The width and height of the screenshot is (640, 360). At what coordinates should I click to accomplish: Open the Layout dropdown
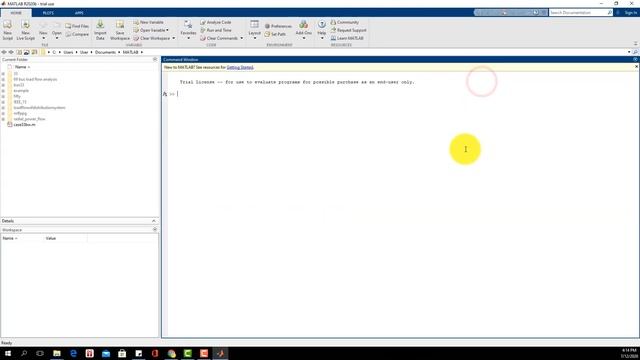point(254,30)
